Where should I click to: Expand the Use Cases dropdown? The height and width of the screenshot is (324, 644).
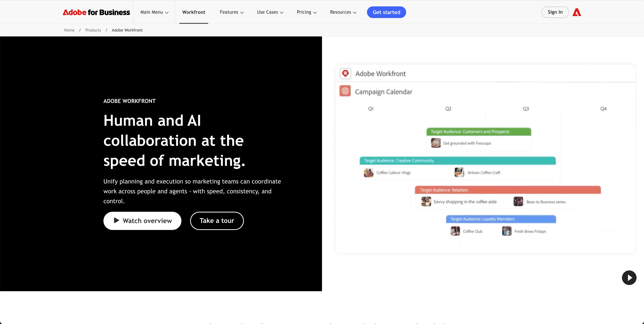(x=270, y=12)
